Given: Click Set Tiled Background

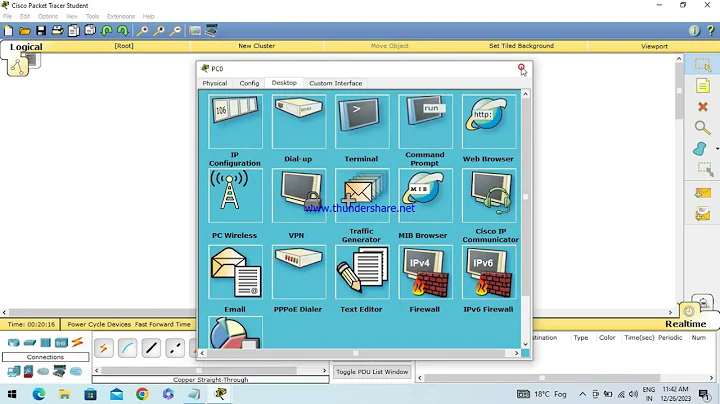Looking at the screenshot, I should pos(521,46).
